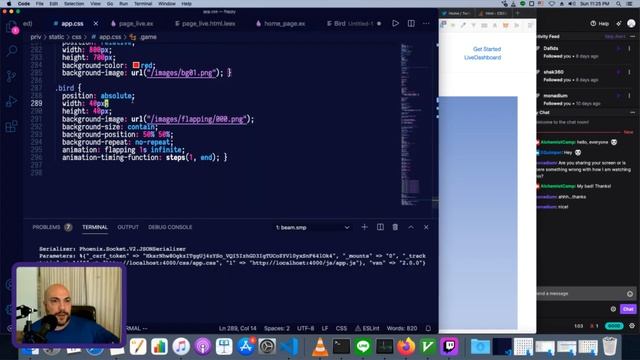Select the Terminal panel tab
Screen dimensions: 640x360
point(95,227)
